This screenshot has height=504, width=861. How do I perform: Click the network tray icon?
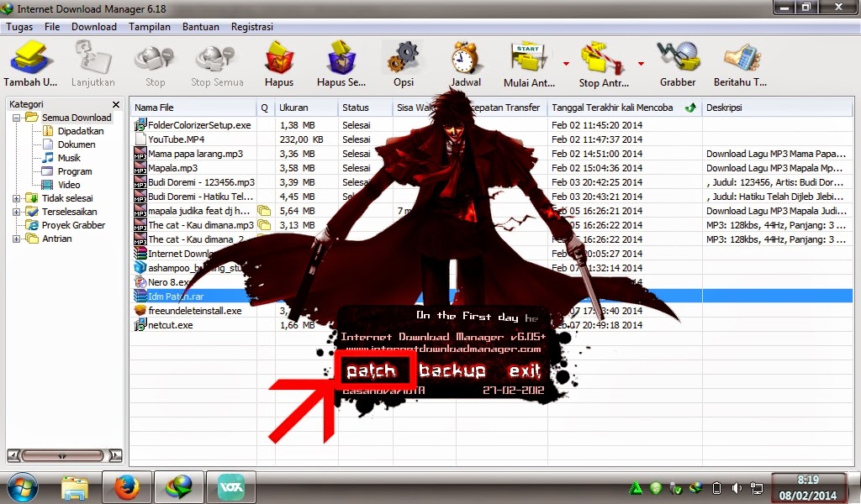point(757,488)
